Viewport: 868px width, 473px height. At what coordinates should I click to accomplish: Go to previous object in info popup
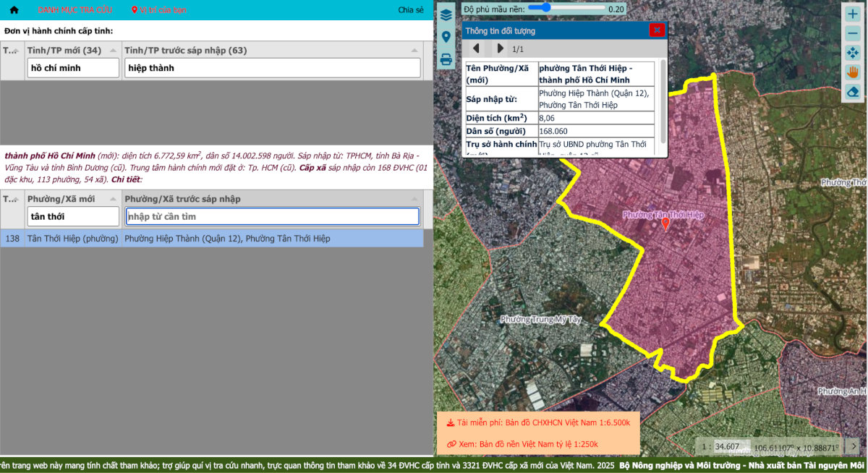pyautogui.click(x=476, y=48)
